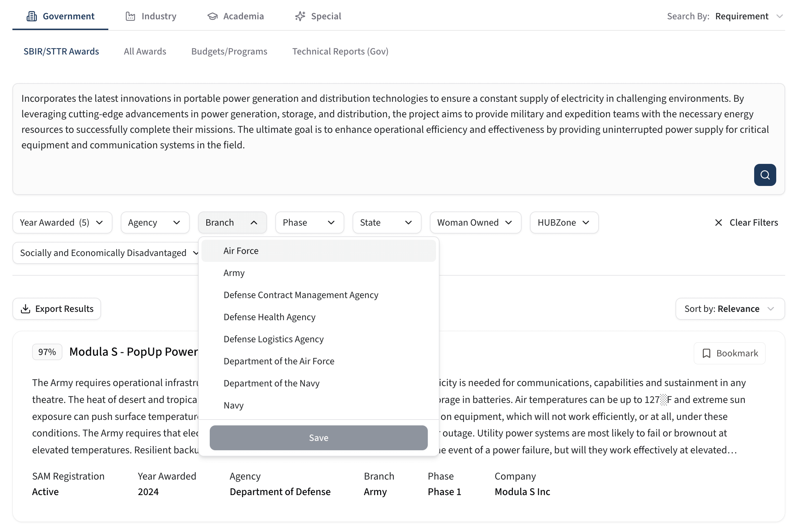799x532 pixels.
Task: Click the X icon beside Clear Filters
Action: 718,223
